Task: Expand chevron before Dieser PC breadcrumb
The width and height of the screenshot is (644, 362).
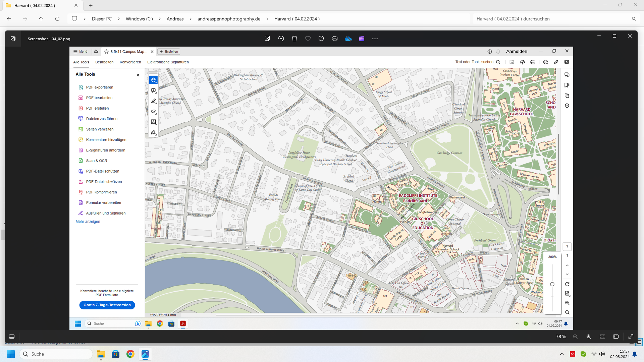Action: pyautogui.click(x=85, y=19)
